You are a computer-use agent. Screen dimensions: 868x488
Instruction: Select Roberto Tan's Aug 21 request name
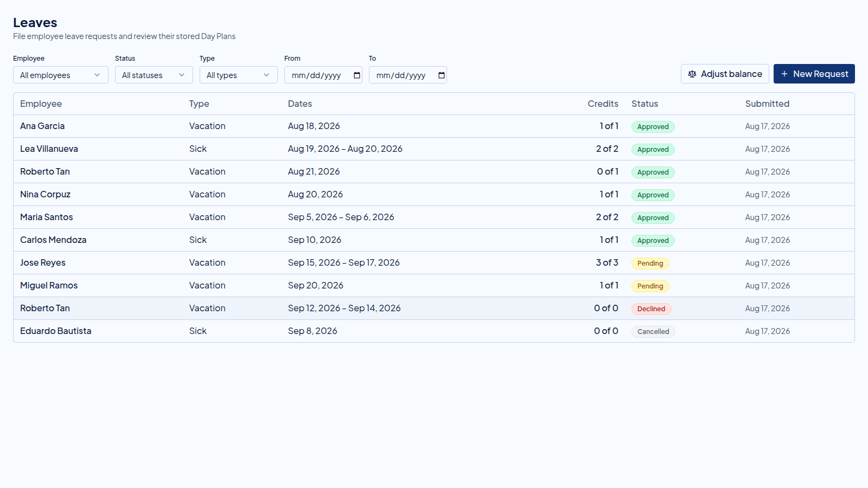45,171
